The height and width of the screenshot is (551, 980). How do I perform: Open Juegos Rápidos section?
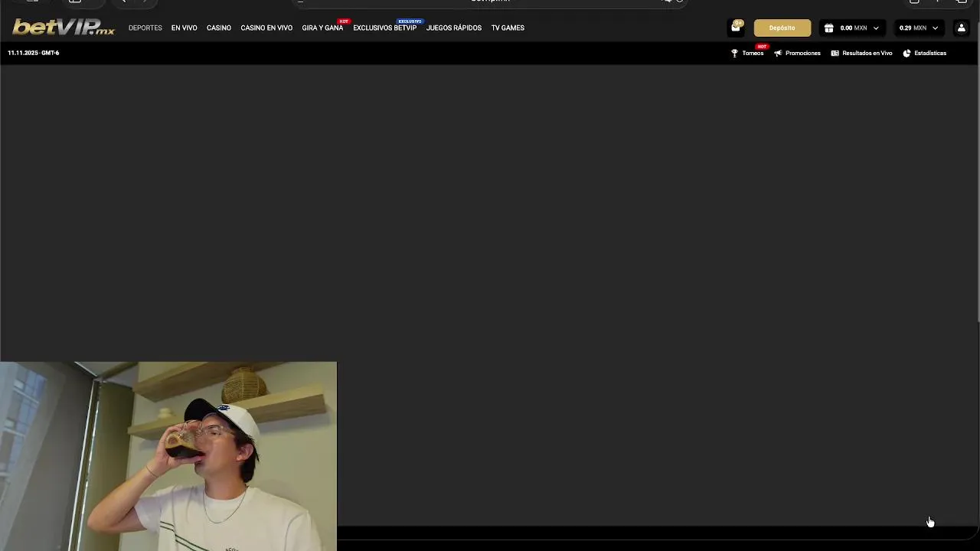454,28
